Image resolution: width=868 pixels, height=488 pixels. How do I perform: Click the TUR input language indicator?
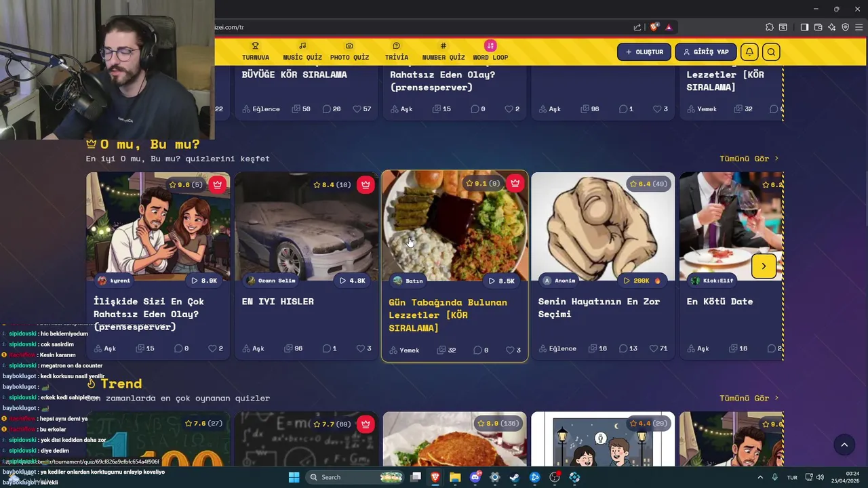792,477
